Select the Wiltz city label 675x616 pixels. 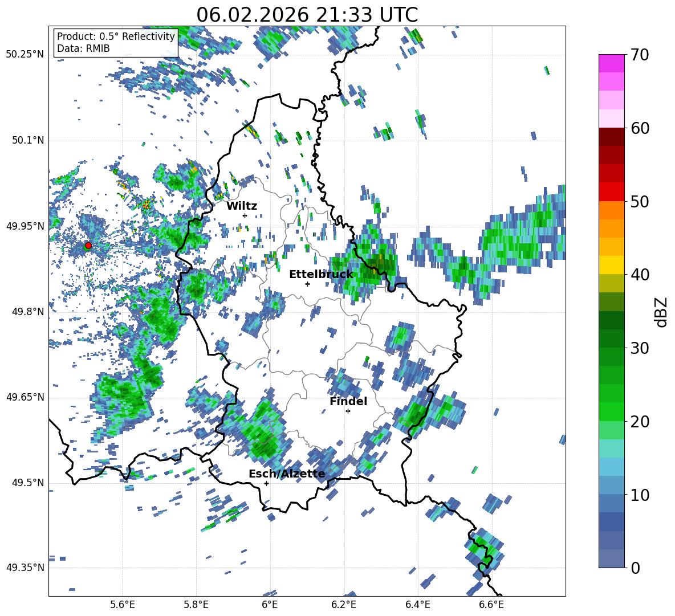242,206
